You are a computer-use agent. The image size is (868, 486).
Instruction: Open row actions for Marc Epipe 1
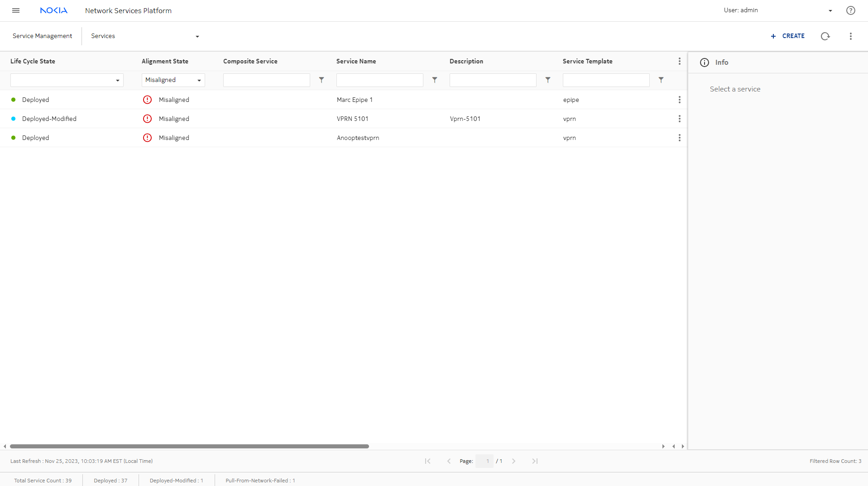[x=679, y=100]
